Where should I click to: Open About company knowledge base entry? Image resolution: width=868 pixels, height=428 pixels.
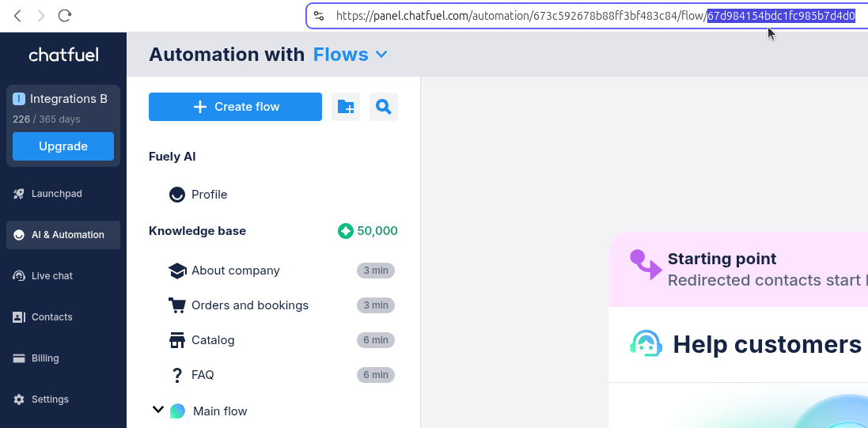click(x=235, y=271)
